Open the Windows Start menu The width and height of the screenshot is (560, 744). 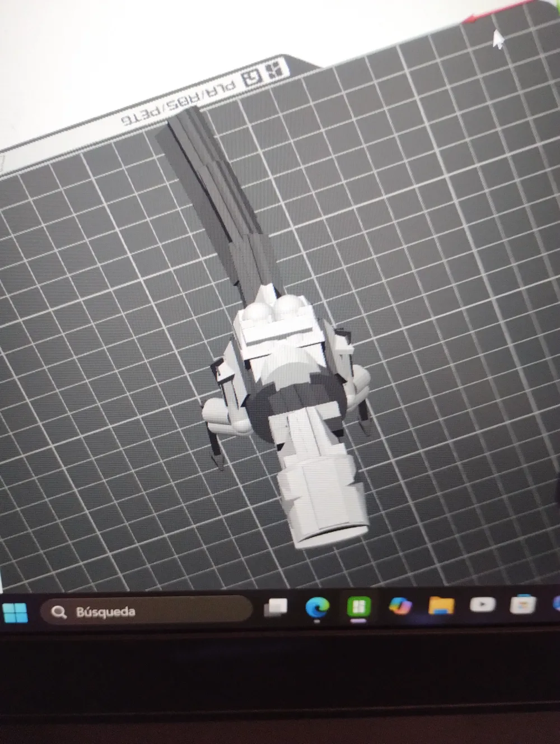point(15,611)
